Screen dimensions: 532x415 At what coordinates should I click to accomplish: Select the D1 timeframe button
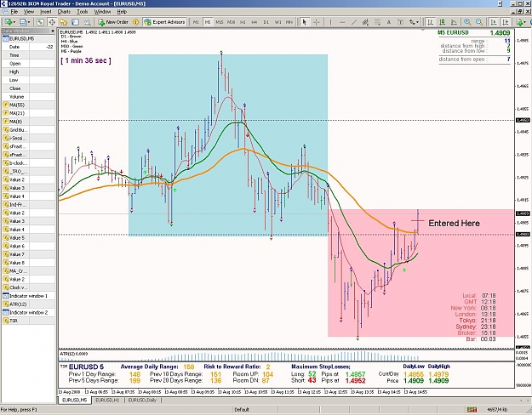tap(266, 22)
